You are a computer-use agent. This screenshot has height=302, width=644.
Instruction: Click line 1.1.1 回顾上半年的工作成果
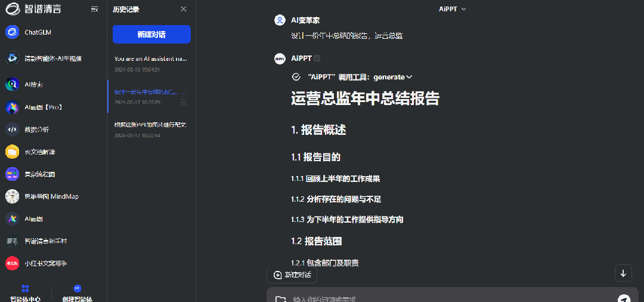click(336, 178)
